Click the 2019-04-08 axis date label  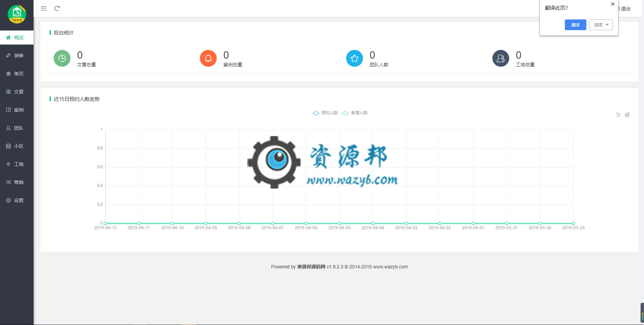(x=239, y=228)
